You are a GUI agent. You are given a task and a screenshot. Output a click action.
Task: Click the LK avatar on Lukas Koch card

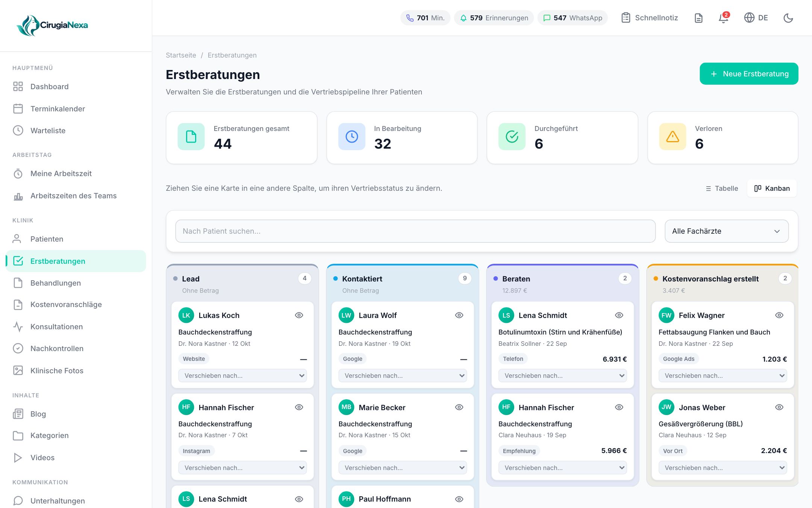click(x=186, y=315)
